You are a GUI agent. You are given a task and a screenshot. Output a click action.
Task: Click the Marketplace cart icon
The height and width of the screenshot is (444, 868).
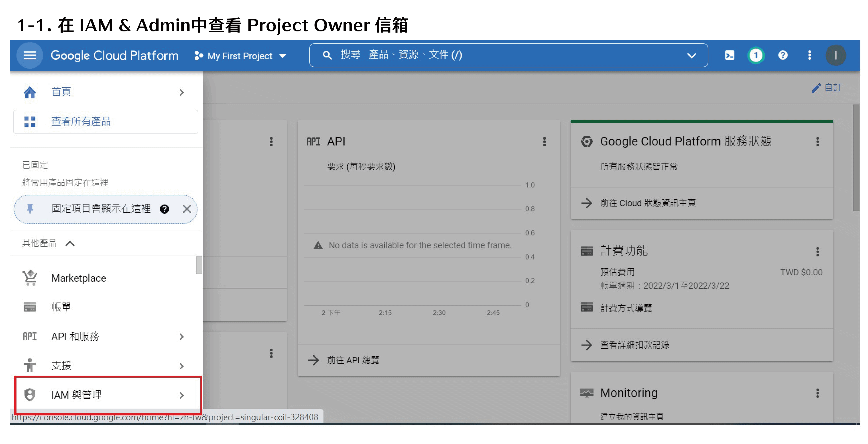(30, 278)
